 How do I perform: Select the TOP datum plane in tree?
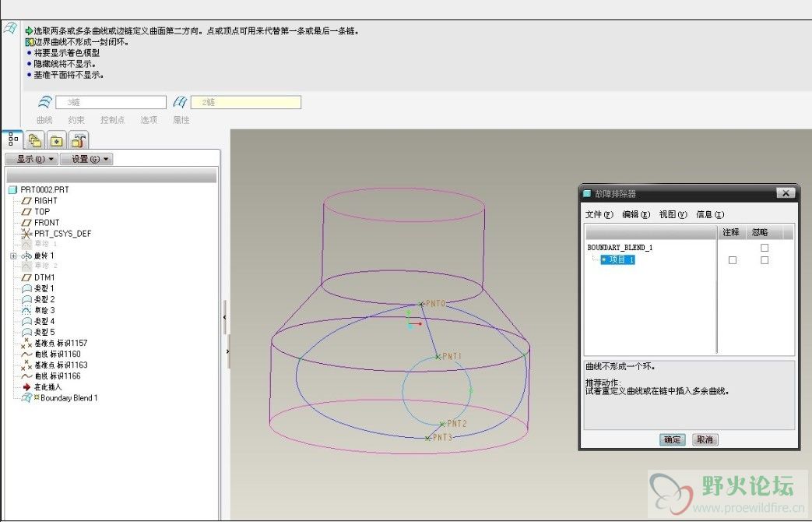(x=36, y=211)
